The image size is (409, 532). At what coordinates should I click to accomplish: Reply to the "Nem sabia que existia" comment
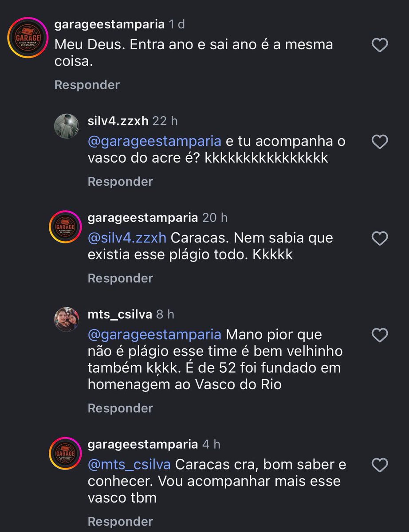pos(120,278)
